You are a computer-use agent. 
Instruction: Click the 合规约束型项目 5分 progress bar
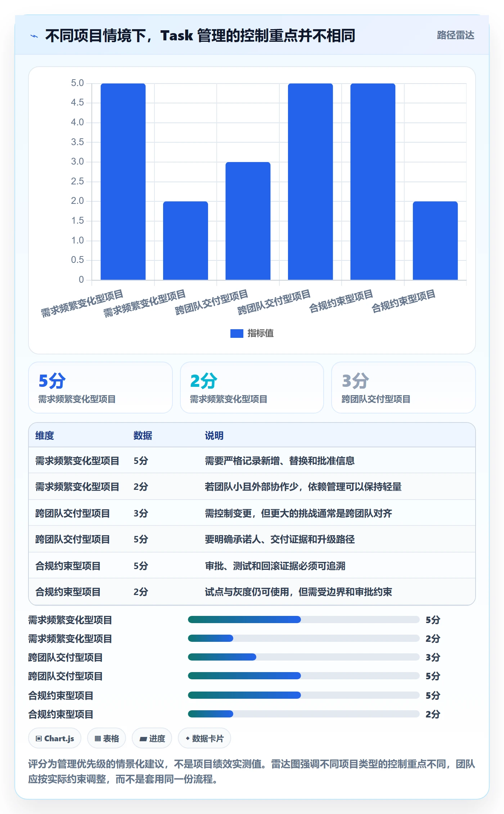click(x=303, y=695)
